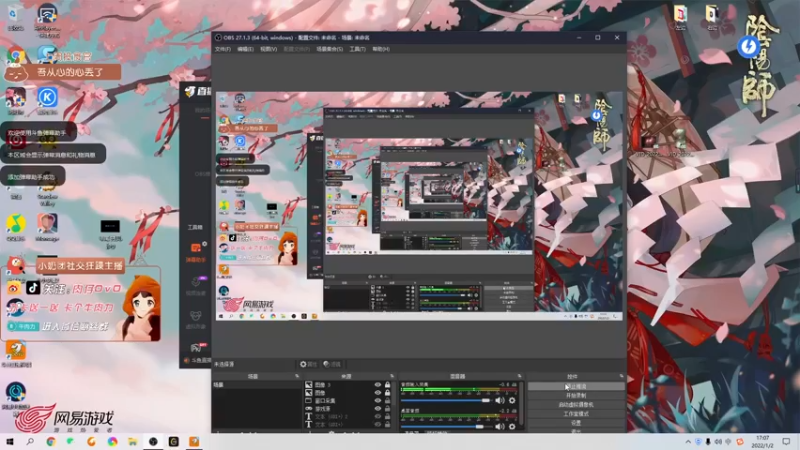
Task: Enable 工作室模式 studio mode
Action: (x=576, y=414)
